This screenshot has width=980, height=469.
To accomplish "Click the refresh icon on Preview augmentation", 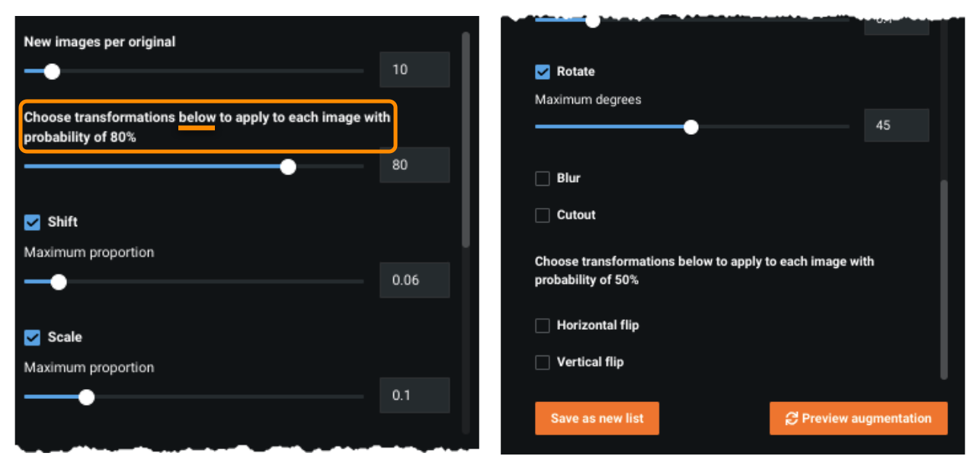I will 792,419.
